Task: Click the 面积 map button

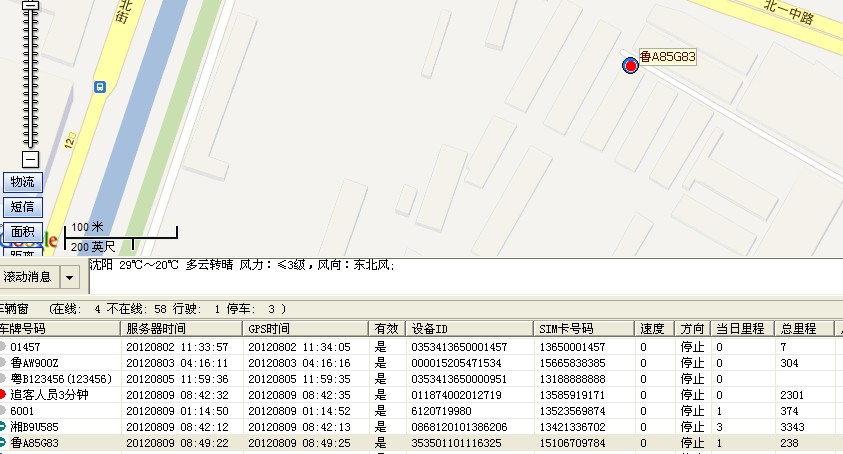Action: (22, 232)
